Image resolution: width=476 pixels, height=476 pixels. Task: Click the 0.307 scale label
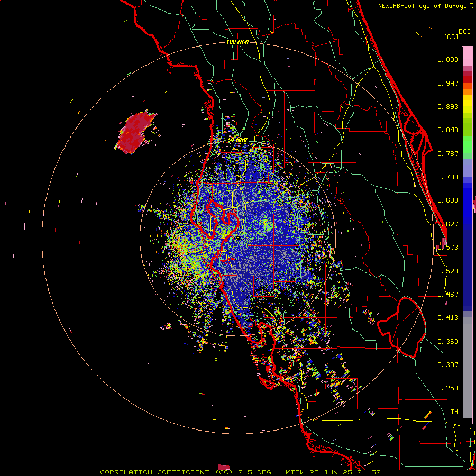tap(448, 364)
